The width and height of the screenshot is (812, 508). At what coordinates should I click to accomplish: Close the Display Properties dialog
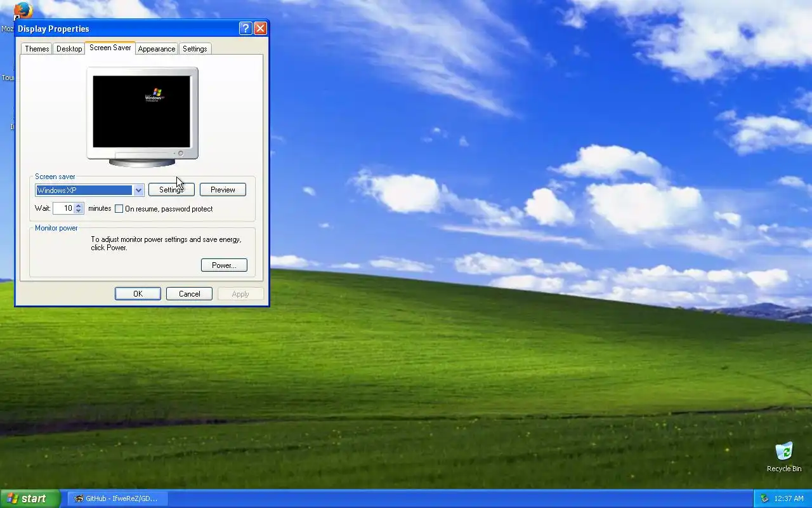coord(260,29)
